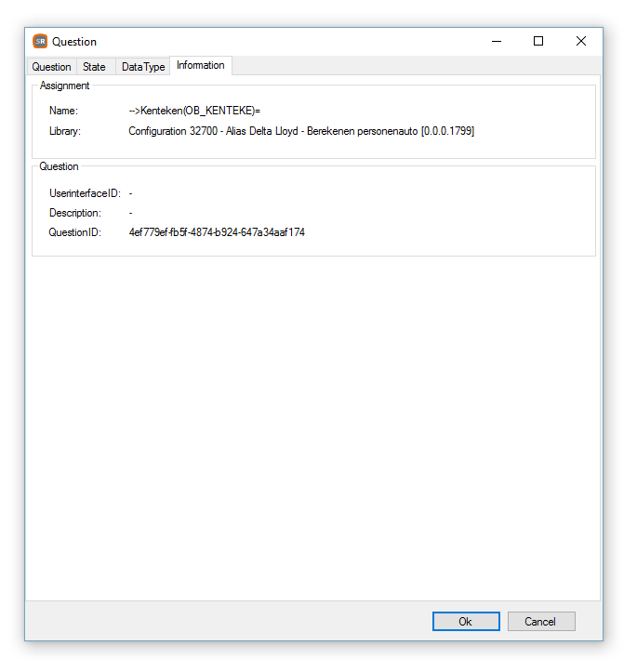The image size is (637, 672).
Task: Click the Library value Configuration 32700 text
Action: click(301, 131)
